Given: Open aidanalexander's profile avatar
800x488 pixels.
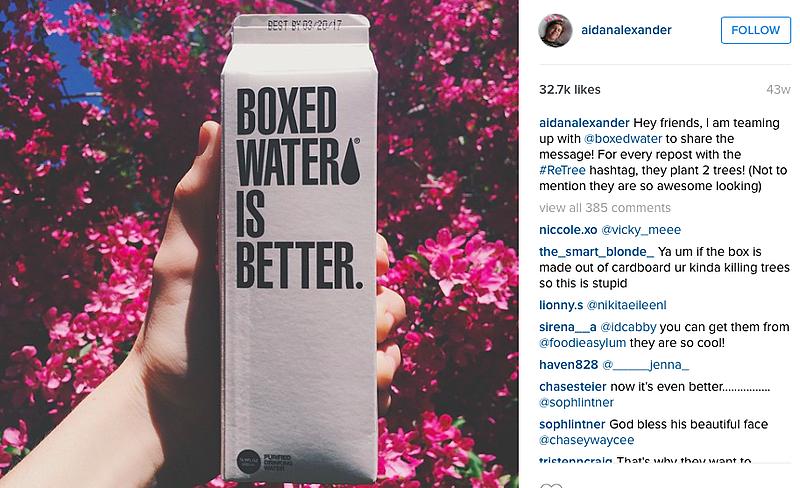Looking at the screenshot, I should pos(555,31).
